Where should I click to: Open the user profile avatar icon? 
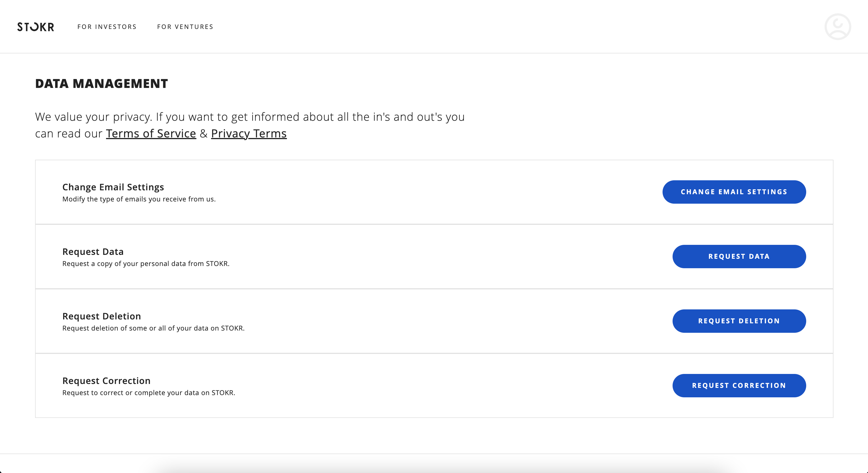click(838, 27)
